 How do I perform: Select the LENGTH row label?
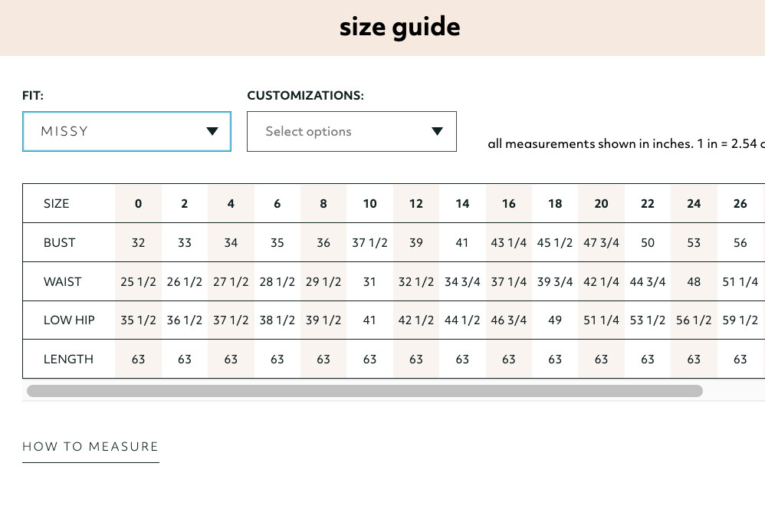click(x=68, y=360)
